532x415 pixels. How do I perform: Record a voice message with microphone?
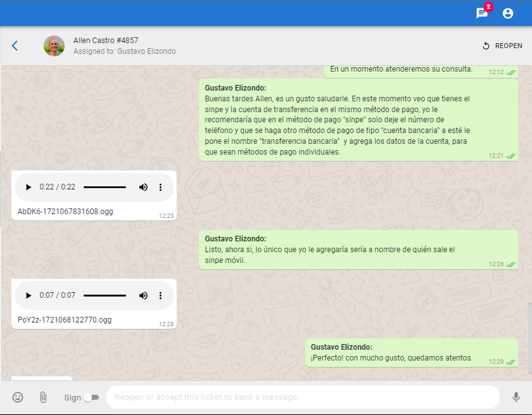coord(516,397)
